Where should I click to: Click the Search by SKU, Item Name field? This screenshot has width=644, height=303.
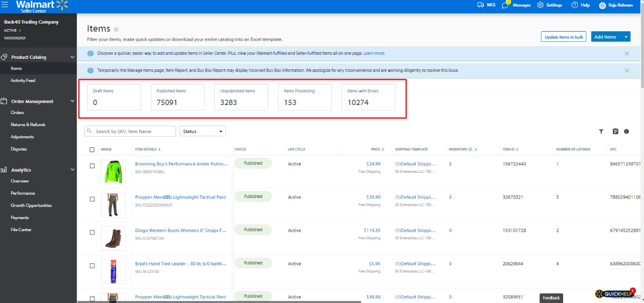tap(130, 131)
